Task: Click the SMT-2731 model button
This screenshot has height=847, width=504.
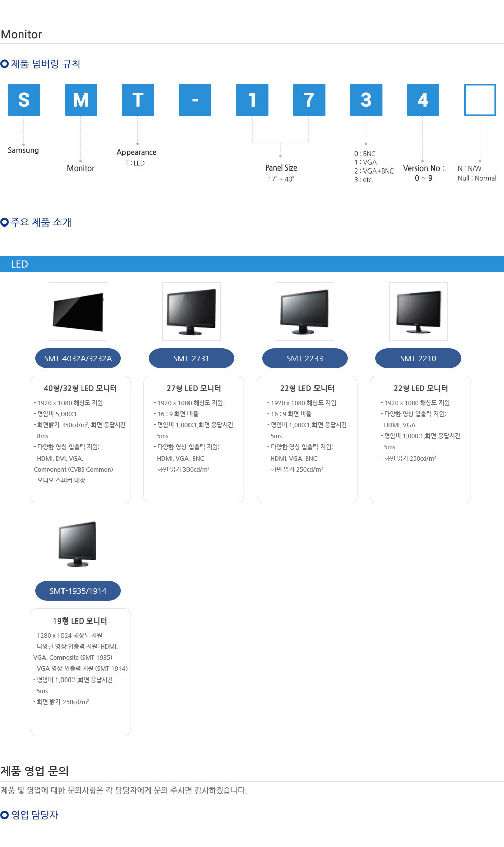Action: tap(192, 358)
